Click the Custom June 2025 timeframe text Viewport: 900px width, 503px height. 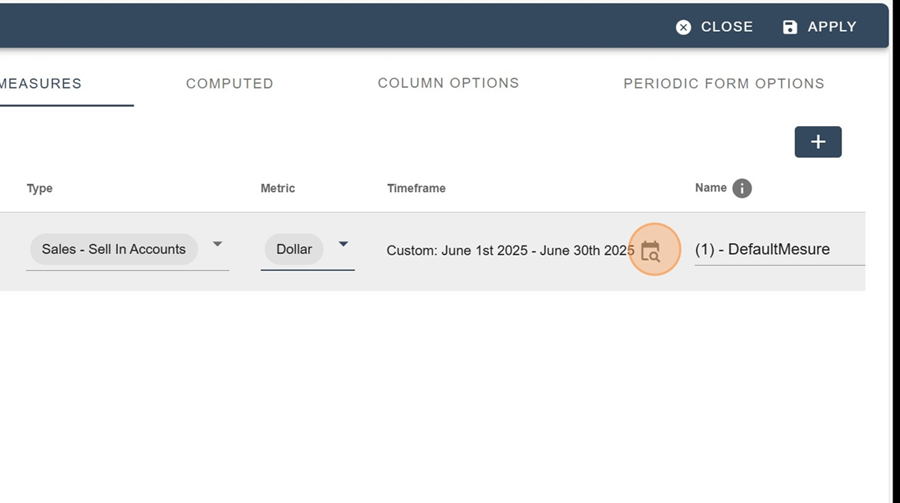click(510, 250)
